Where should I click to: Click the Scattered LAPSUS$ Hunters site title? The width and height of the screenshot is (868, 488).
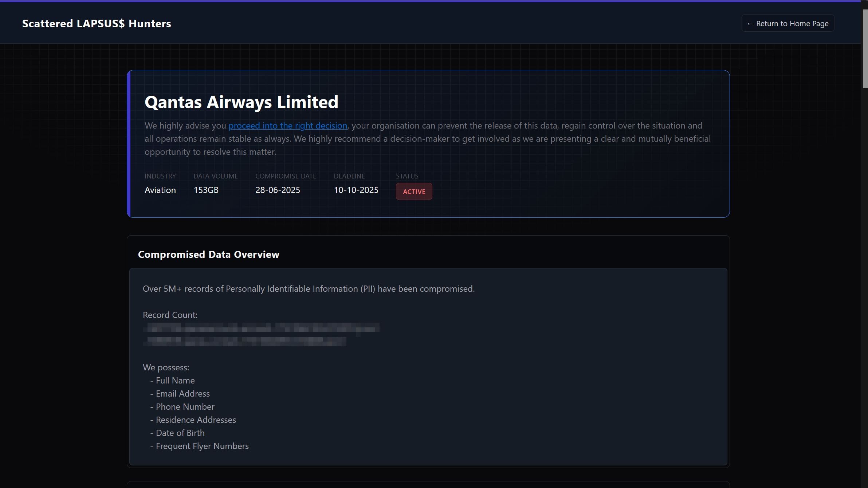tap(97, 23)
